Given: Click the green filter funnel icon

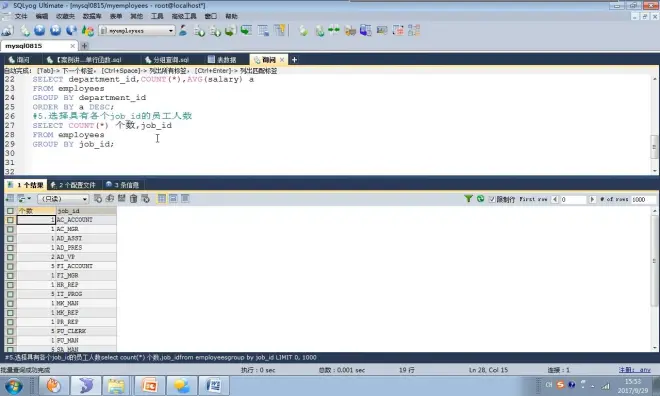Looking at the screenshot, I should [x=468, y=199].
